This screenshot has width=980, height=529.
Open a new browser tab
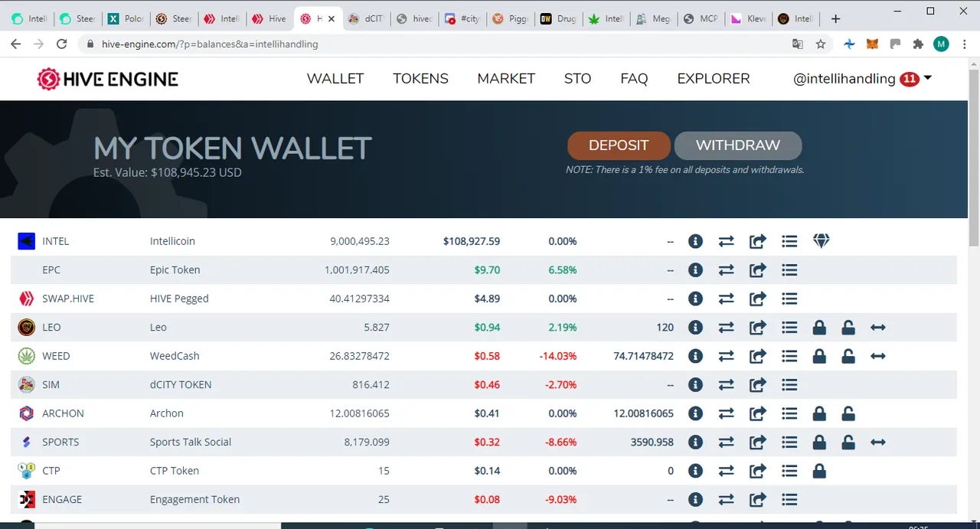835,18
